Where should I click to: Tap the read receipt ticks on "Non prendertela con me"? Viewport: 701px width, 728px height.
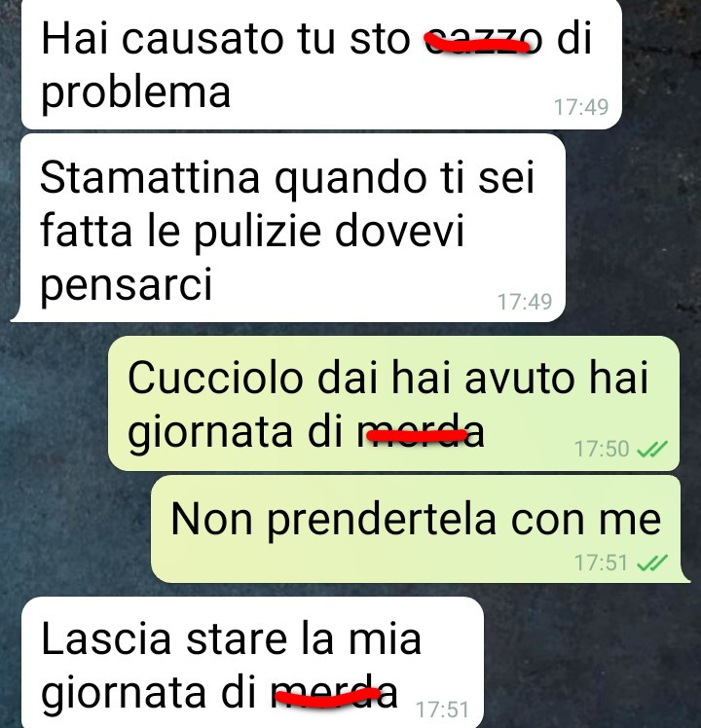(x=652, y=563)
